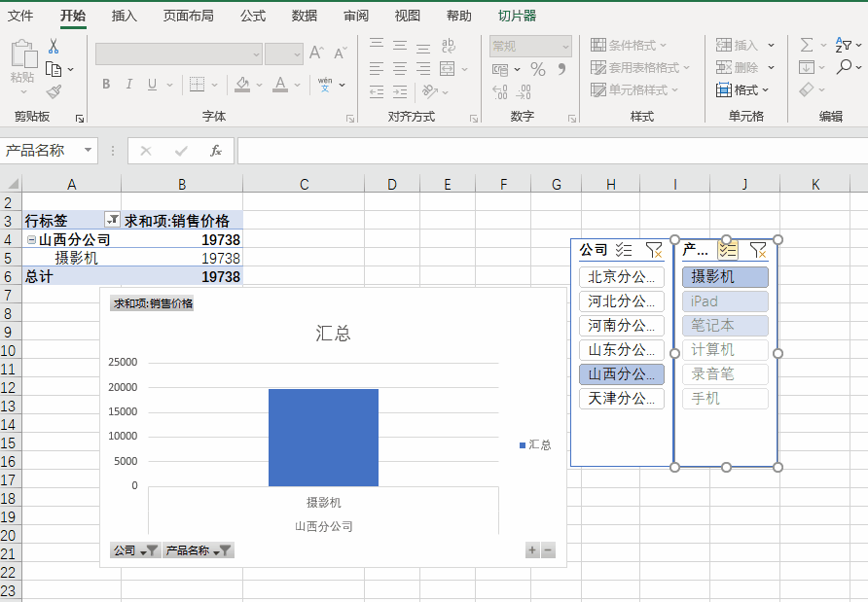
Task: Select 河南分公司 in the slicer
Action: [x=621, y=326]
